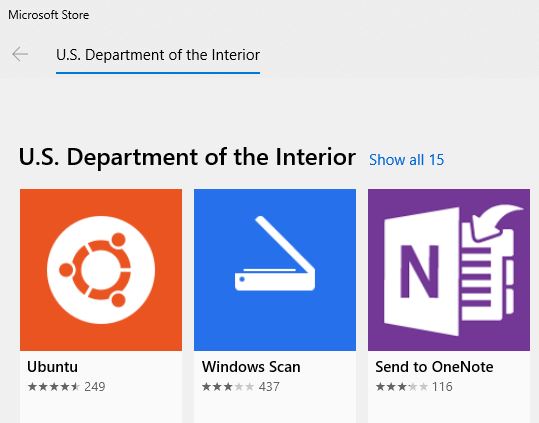Select the Windows Scan app title

(x=251, y=367)
